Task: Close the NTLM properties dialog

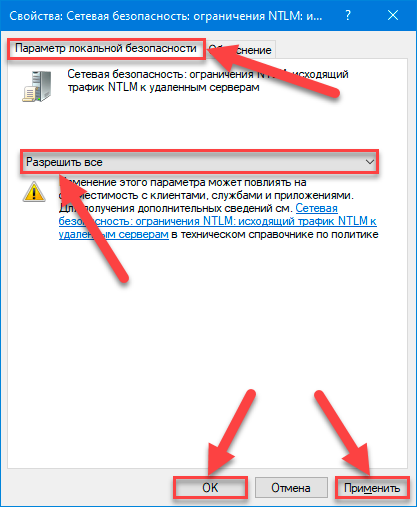Action: (393, 15)
